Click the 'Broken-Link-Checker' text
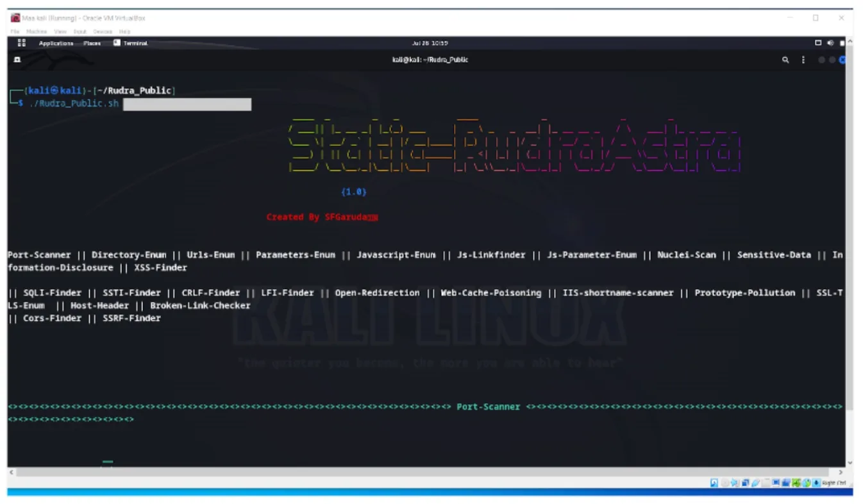This screenshot has width=863, height=504. 201,305
